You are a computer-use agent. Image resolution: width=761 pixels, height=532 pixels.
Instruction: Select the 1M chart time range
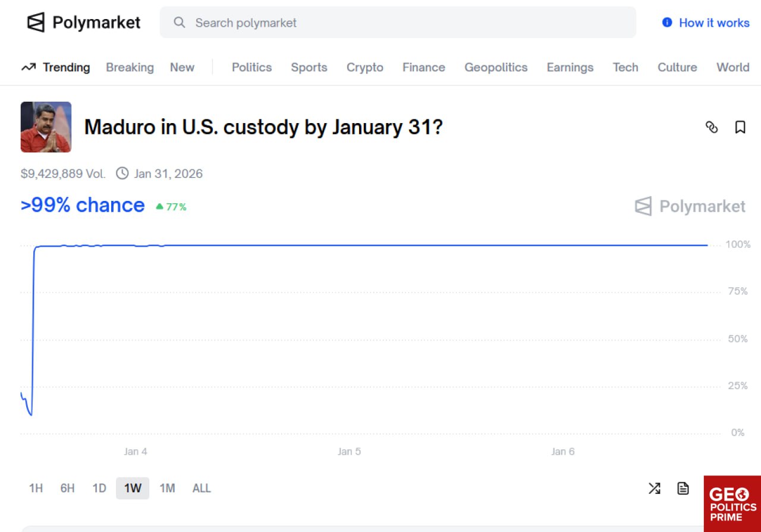point(167,489)
